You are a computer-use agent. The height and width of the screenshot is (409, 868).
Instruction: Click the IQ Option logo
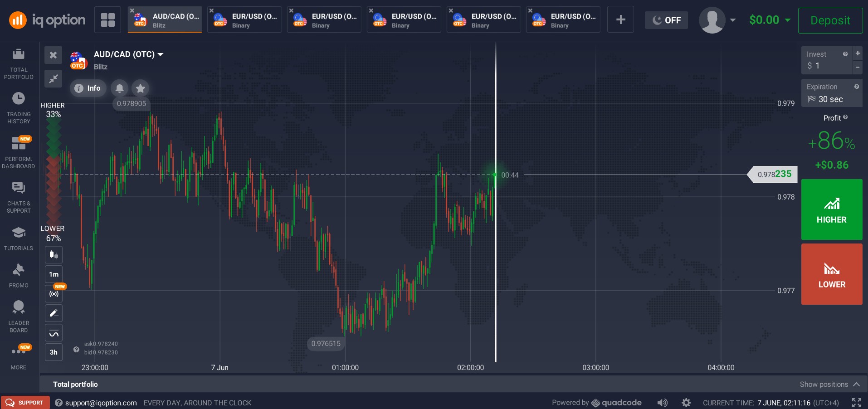point(47,20)
